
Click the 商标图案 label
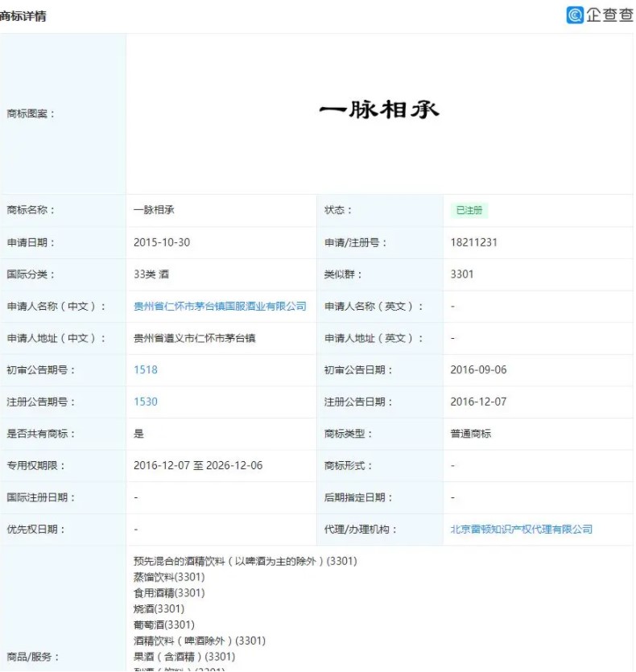tap(31, 114)
